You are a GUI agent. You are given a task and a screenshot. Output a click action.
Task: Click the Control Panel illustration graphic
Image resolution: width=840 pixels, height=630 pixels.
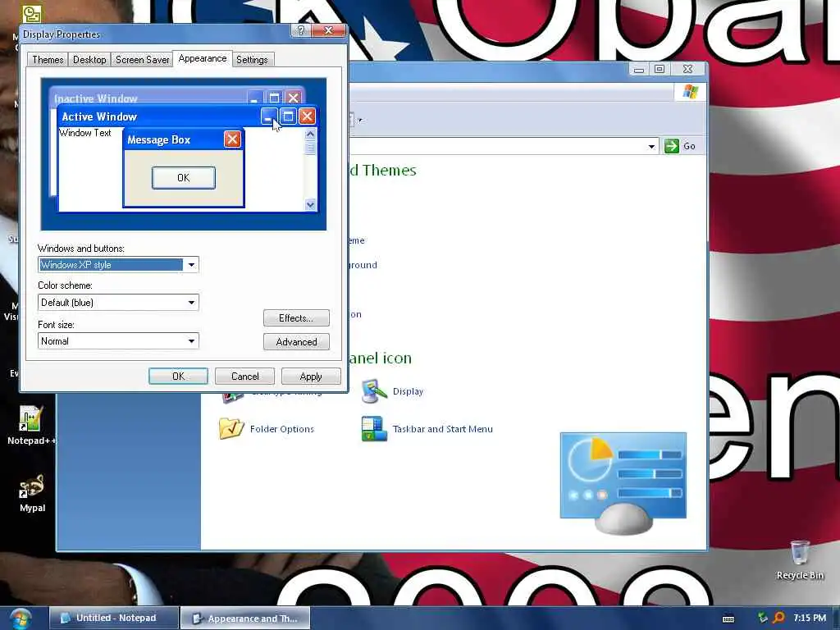click(623, 483)
